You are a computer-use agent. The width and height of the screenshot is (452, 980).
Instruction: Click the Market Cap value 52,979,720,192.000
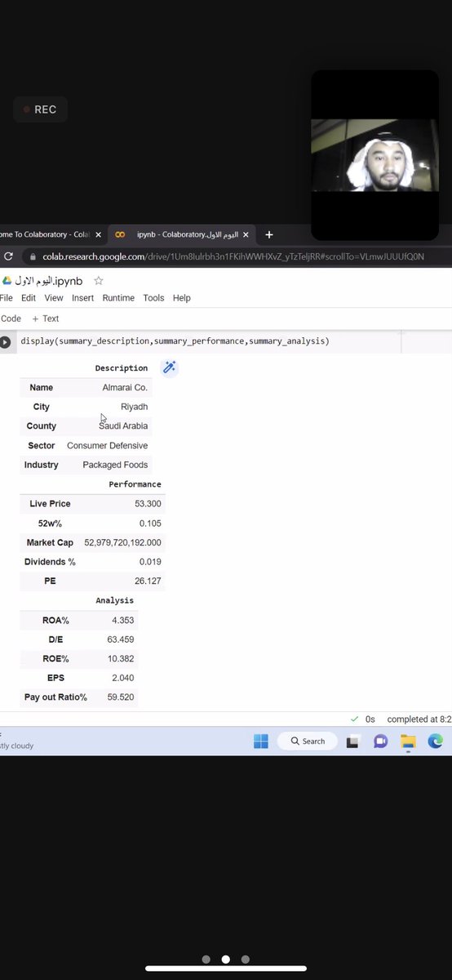point(122,543)
